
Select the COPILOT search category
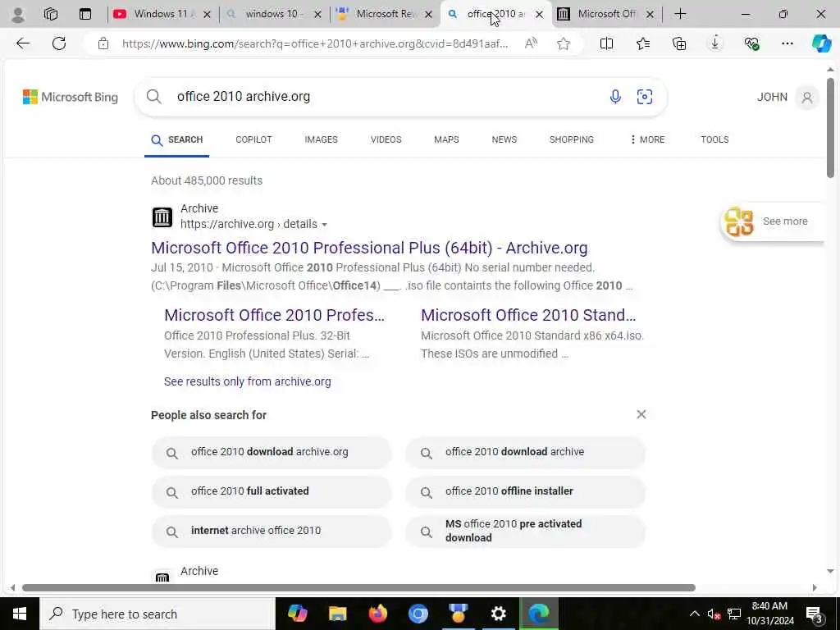[253, 139]
